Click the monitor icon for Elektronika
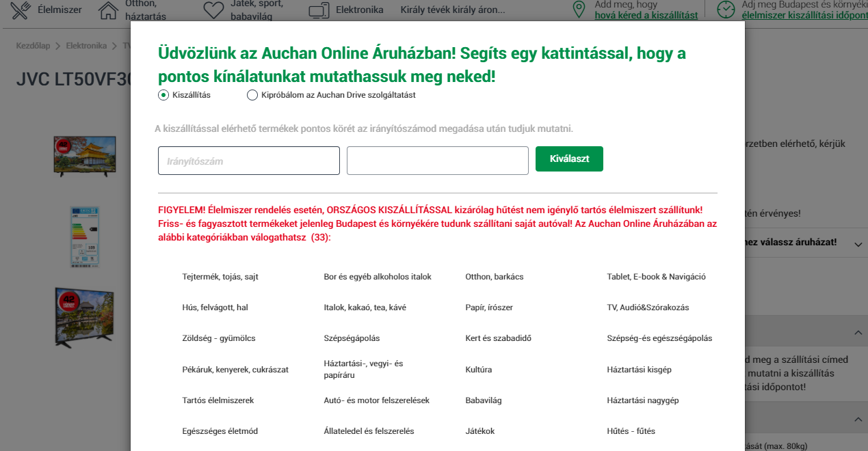The width and height of the screenshot is (868, 451). (319, 10)
